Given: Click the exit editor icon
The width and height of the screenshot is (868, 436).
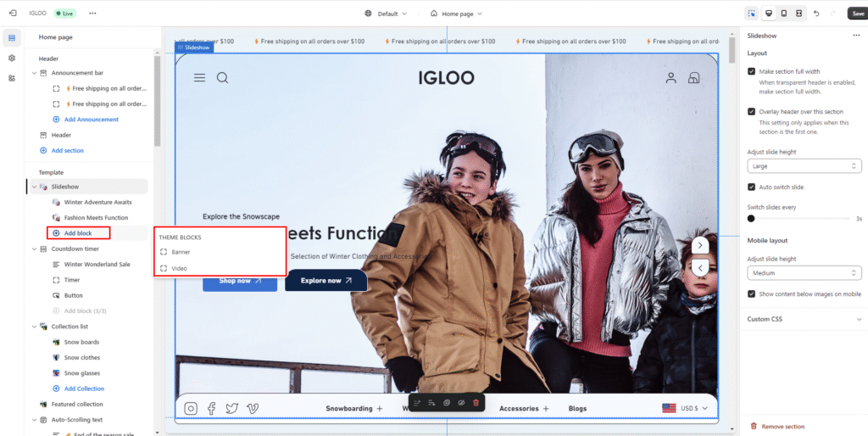Looking at the screenshot, I should coord(12,14).
